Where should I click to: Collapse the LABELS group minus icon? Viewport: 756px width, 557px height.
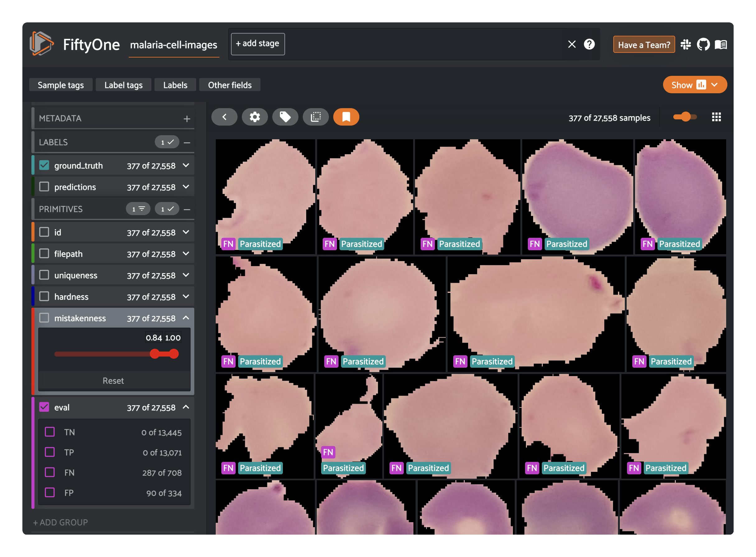(187, 143)
